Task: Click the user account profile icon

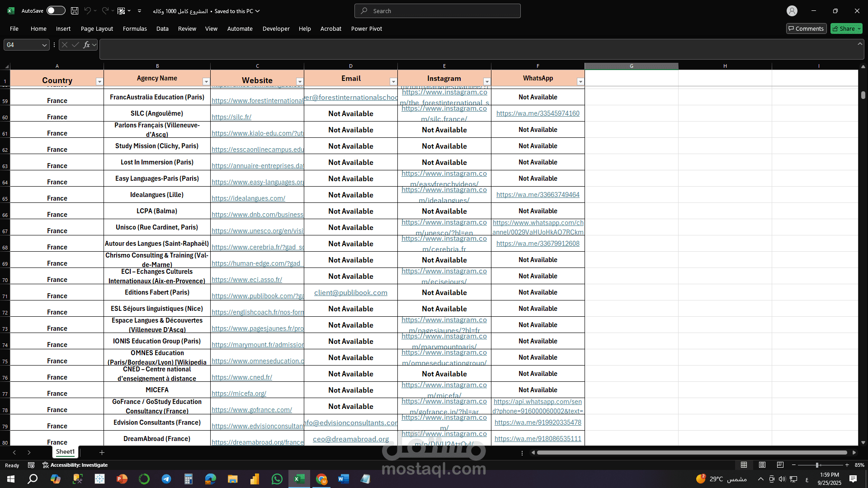Action: pyautogui.click(x=792, y=11)
